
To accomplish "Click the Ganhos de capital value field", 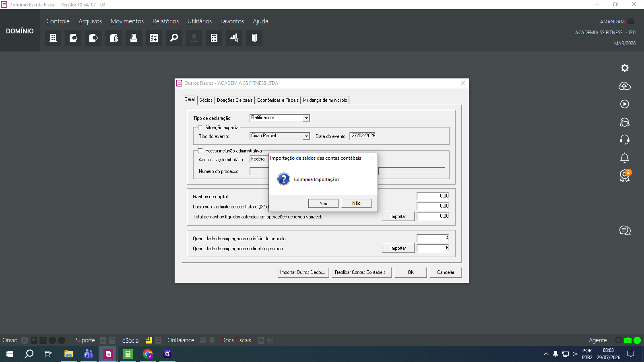I will tap(433, 196).
